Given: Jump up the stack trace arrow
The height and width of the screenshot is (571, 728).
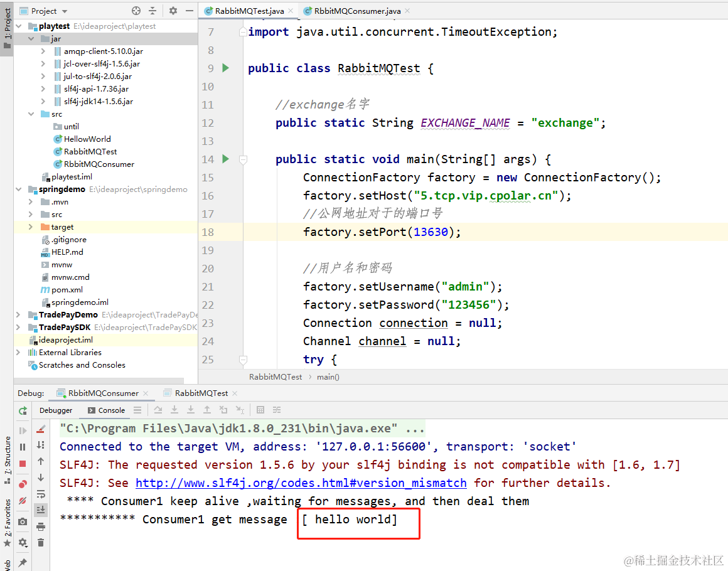Looking at the screenshot, I should (41, 461).
